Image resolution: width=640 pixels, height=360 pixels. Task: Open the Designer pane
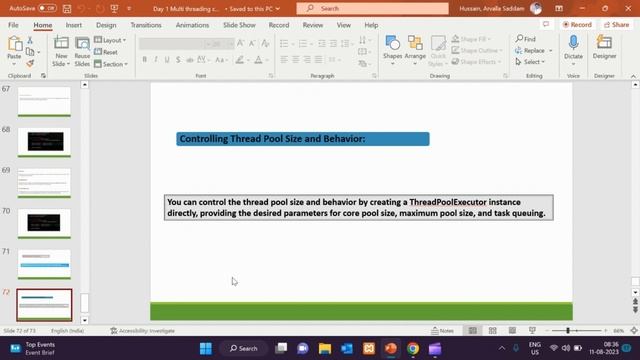pos(604,47)
